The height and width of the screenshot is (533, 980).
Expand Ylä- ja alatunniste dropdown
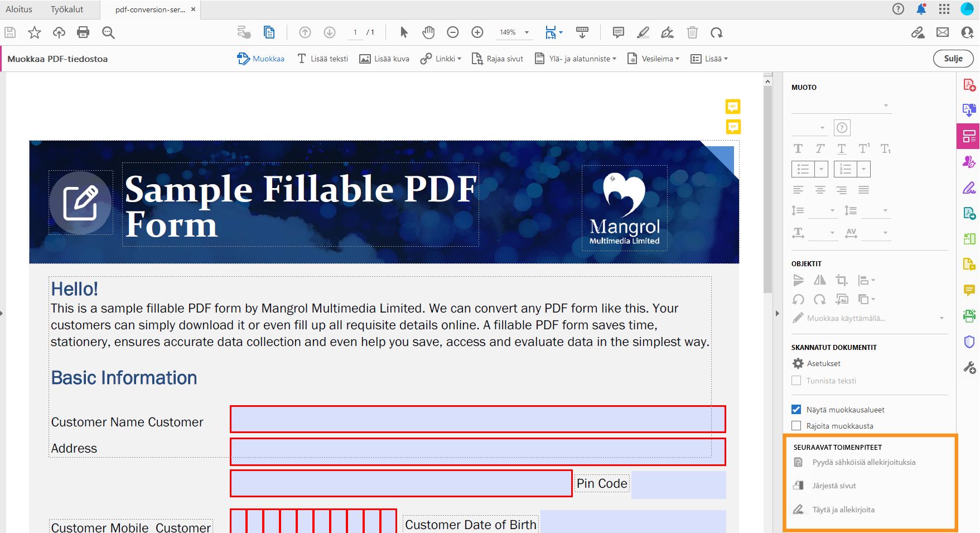(576, 59)
